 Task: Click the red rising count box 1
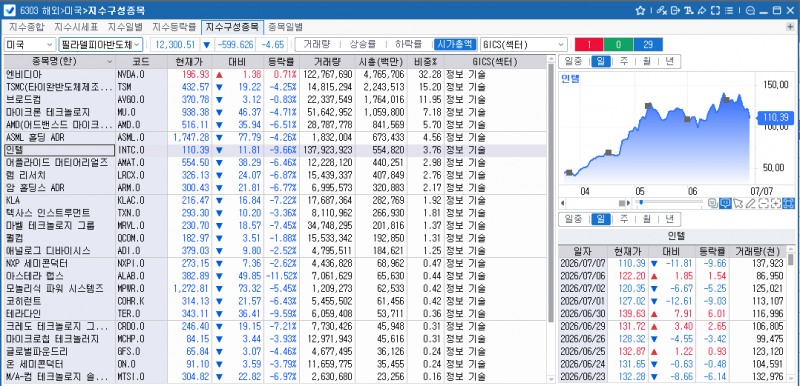[589, 44]
